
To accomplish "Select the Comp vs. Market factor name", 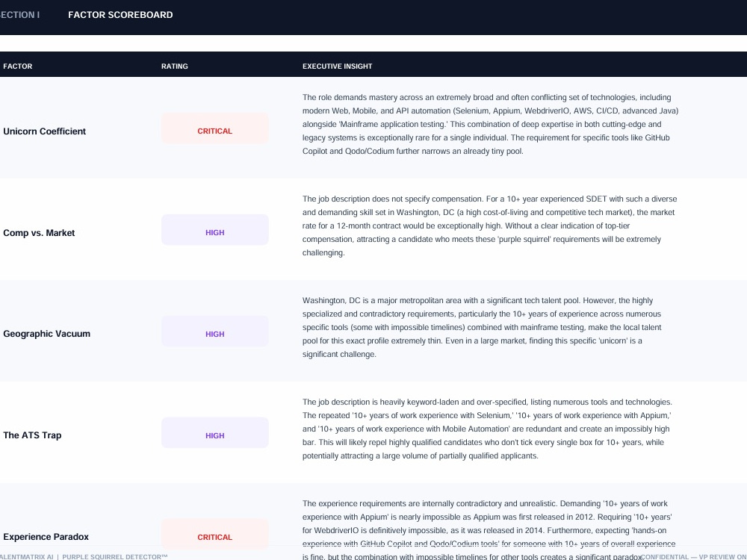I will pos(39,233).
